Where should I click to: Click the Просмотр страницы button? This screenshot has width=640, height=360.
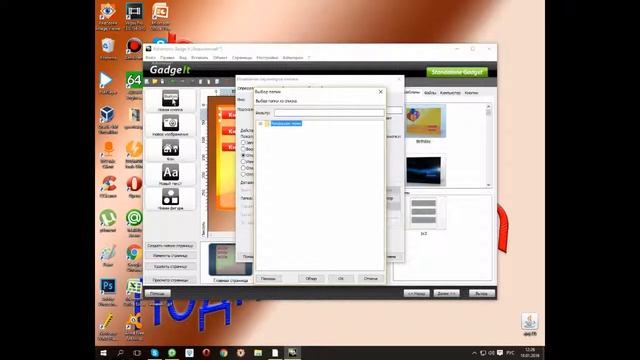[x=170, y=280]
